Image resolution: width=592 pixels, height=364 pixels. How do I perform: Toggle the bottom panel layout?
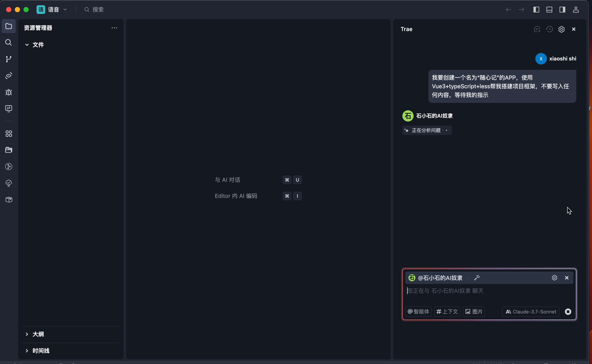click(549, 10)
